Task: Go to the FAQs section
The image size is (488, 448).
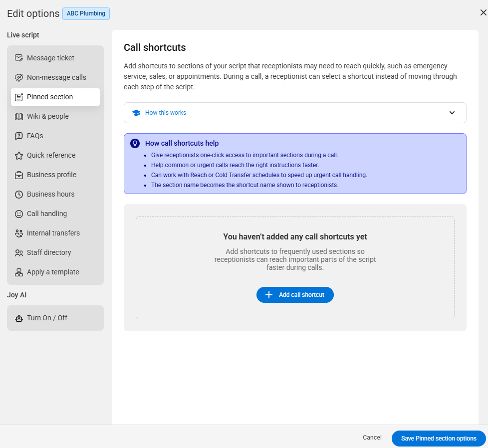Action: click(x=55, y=136)
